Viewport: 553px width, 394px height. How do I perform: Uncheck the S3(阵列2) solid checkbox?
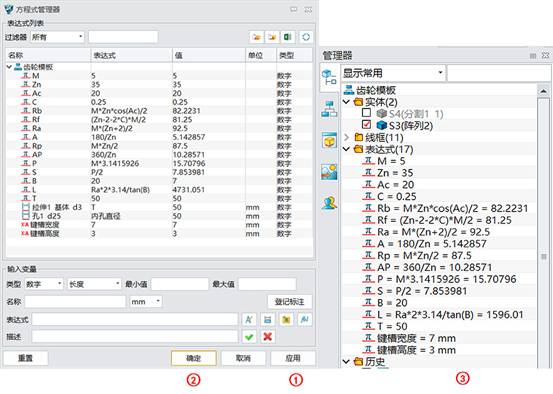(x=366, y=125)
